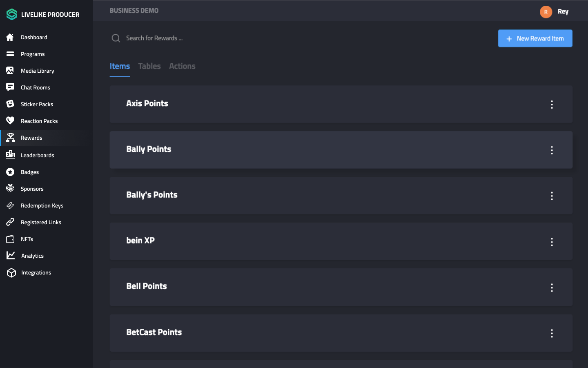Open the options menu for BetCast Points
Image resolution: width=588 pixels, height=368 pixels.
pos(552,333)
